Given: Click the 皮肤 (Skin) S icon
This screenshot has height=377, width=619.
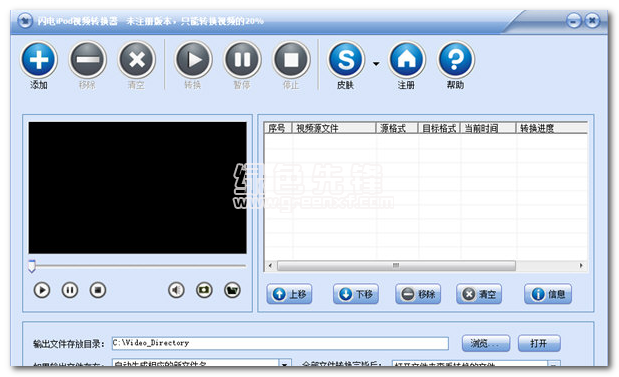Looking at the screenshot, I should [x=346, y=60].
